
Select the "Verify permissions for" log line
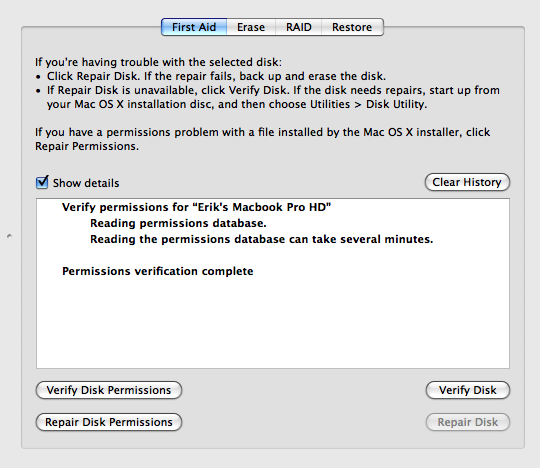196,207
